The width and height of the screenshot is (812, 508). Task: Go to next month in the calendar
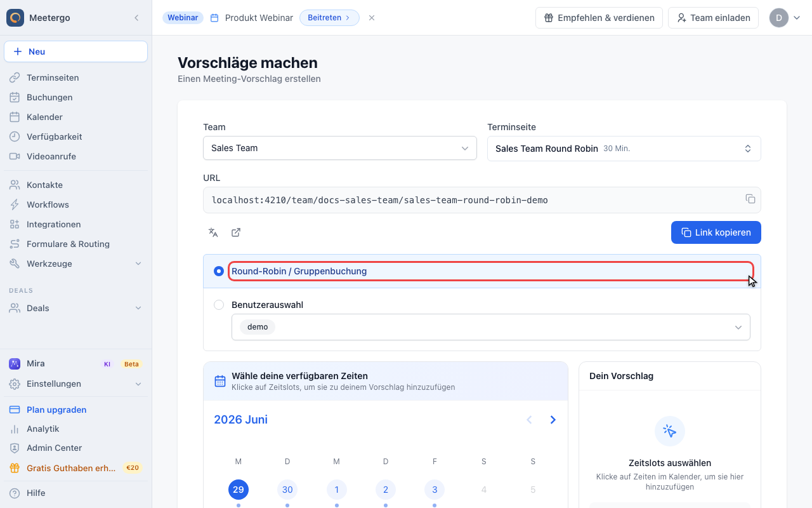point(553,420)
